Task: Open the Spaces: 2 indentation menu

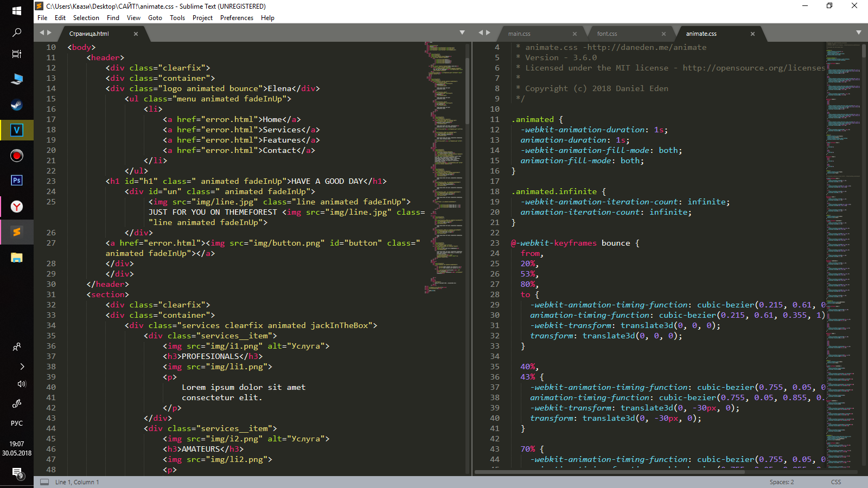Action: pos(781,482)
